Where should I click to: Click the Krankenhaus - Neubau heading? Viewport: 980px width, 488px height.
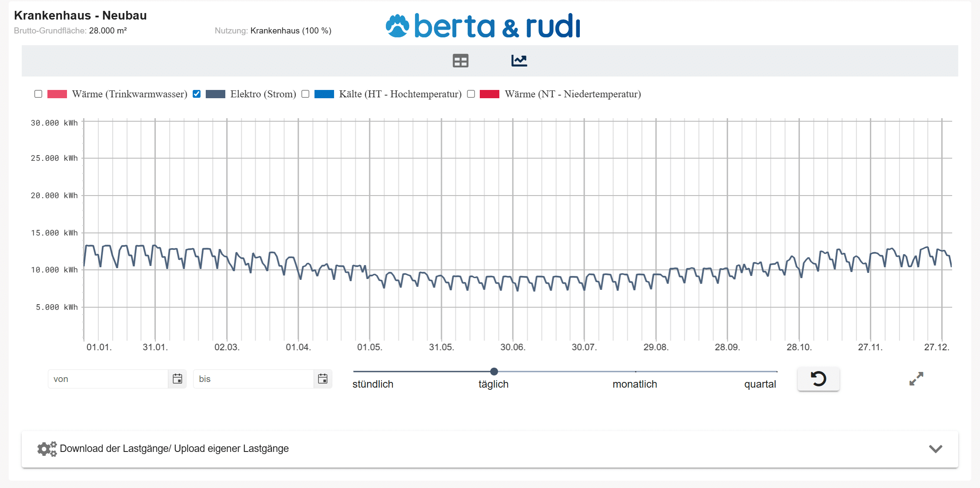click(80, 16)
